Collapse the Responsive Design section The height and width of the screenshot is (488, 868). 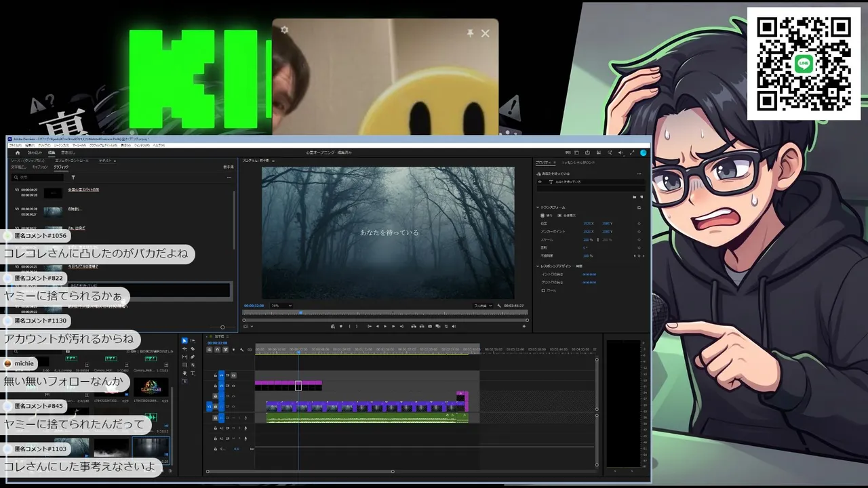point(538,266)
